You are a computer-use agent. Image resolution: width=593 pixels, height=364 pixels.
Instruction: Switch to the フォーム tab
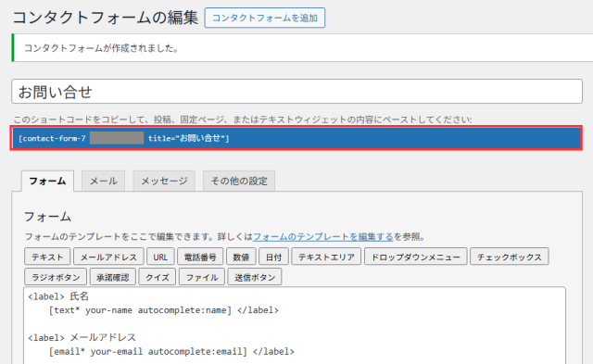click(x=47, y=181)
